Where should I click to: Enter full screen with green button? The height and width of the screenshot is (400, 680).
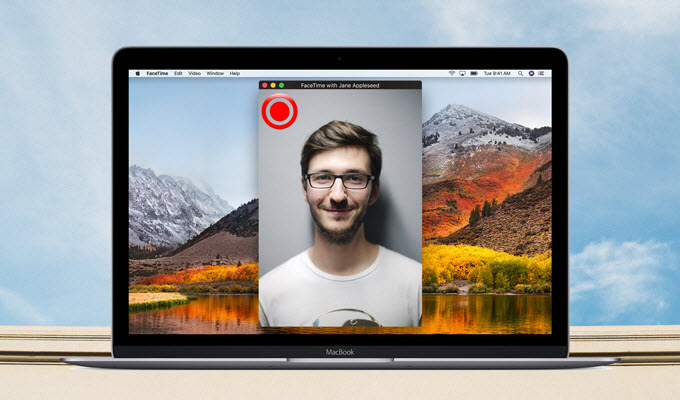point(281,85)
